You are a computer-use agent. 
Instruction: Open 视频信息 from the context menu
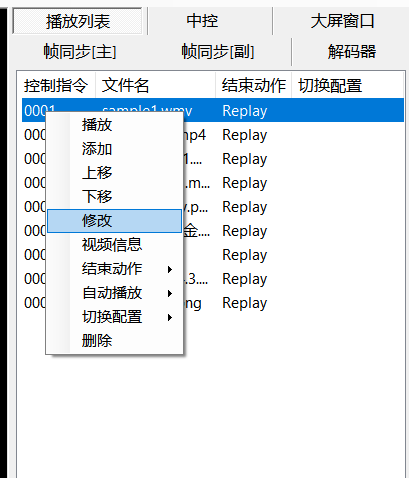[x=114, y=245]
